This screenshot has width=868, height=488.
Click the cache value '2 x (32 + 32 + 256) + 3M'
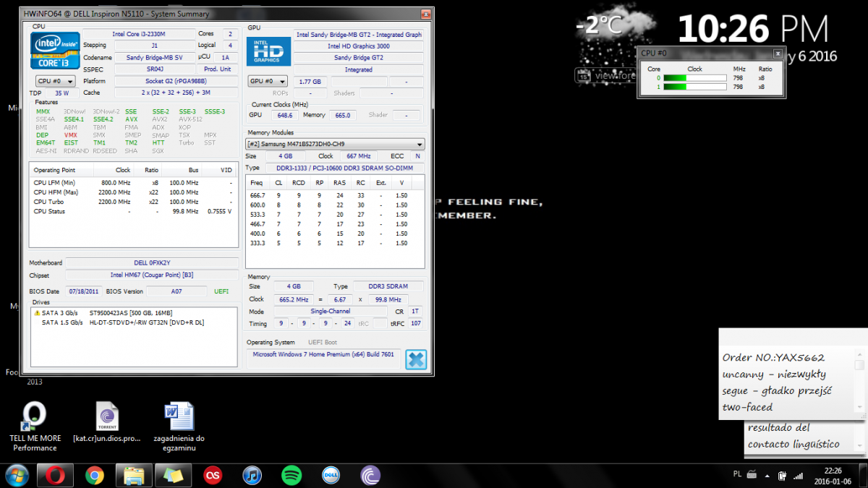[176, 93]
